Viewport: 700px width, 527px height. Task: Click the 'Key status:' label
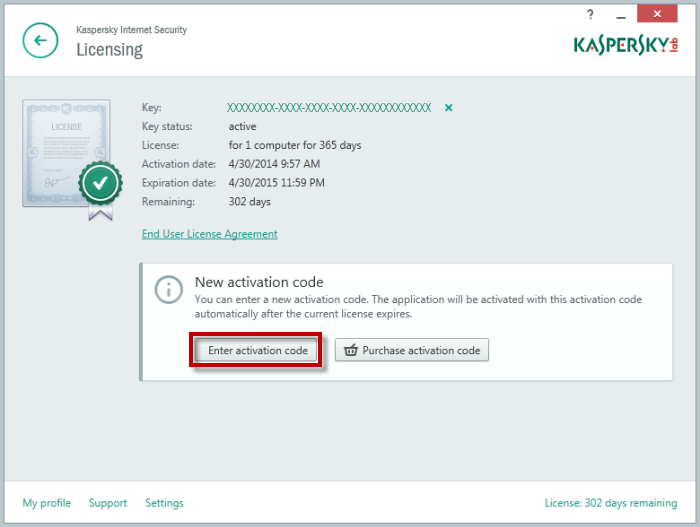167,126
